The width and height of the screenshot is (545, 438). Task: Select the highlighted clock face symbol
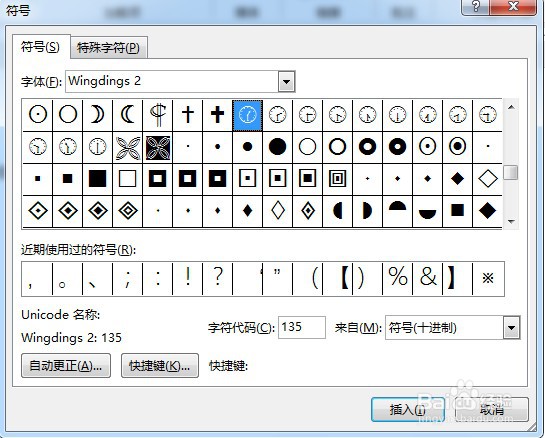click(x=247, y=115)
